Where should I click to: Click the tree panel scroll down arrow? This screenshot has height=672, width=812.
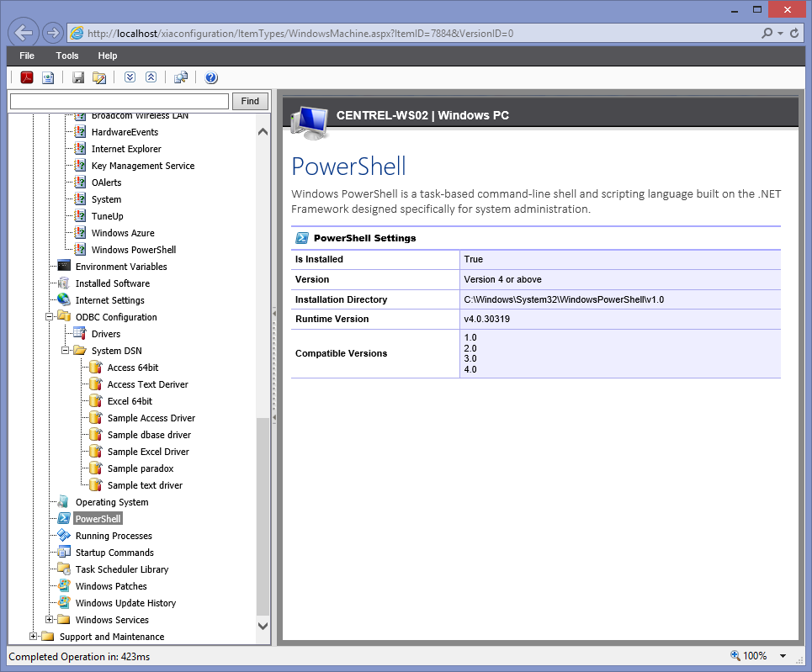point(263,626)
